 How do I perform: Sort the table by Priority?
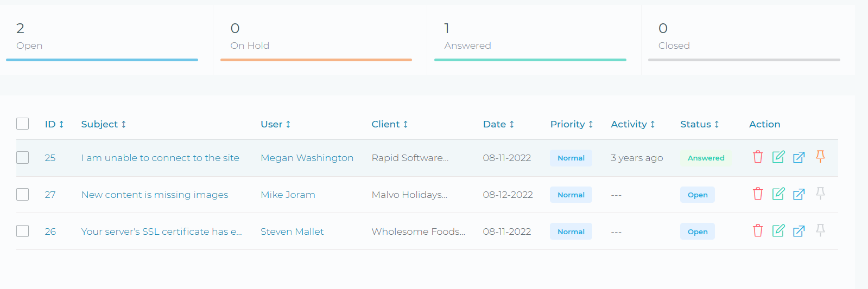(572, 124)
